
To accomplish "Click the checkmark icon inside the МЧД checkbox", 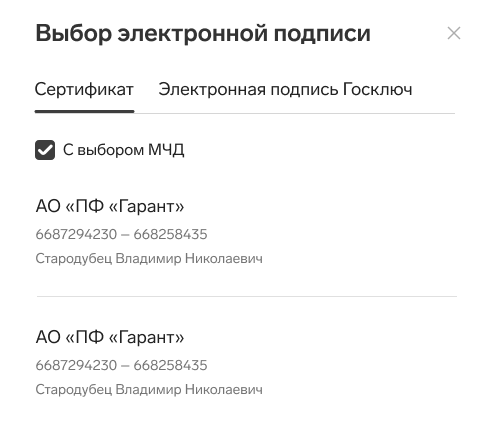I will coord(45,150).
